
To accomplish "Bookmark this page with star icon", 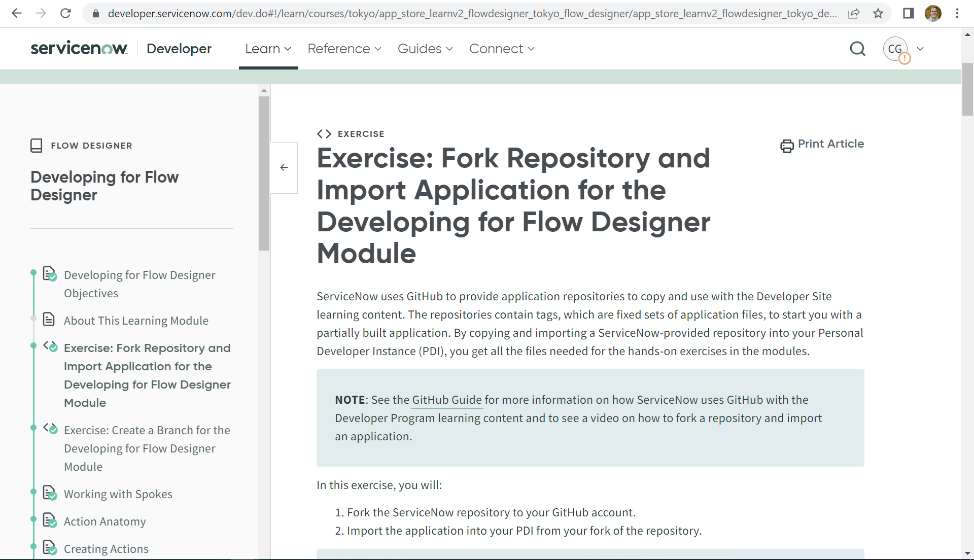I will click(x=878, y=14).
